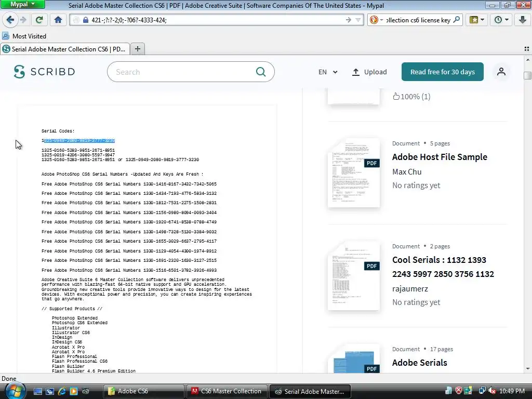
Task: Open the address bar history dropdown
Action: click(x=358, y=20)
